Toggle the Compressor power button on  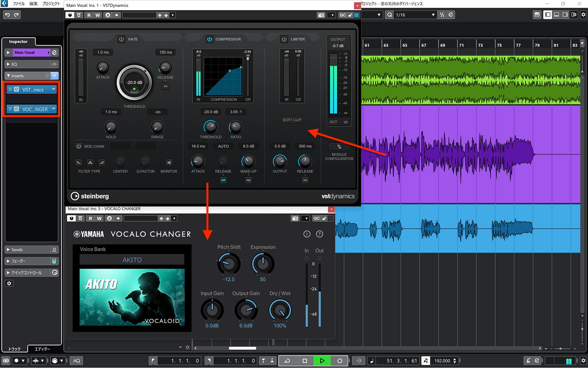[x=209, y=39]
